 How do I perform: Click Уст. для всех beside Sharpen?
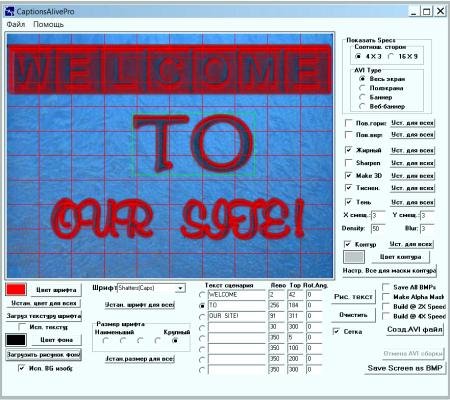[x=412, y=163]
